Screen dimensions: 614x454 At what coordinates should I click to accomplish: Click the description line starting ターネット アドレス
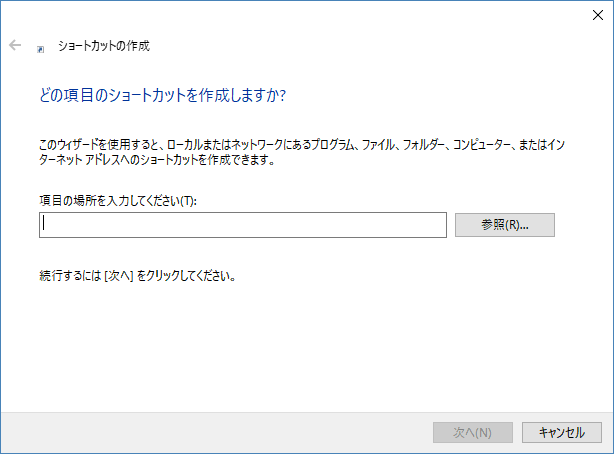pyautogui.click(x=157, y=160)
